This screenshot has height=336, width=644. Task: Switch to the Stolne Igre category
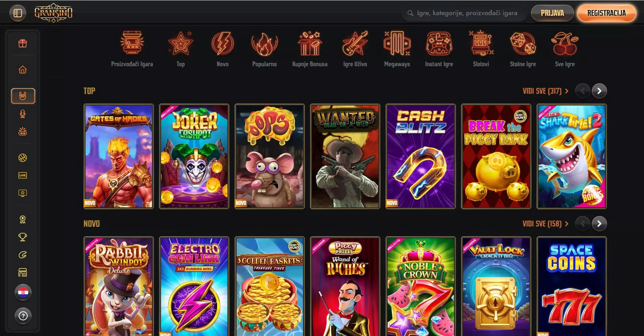point(523,49)
